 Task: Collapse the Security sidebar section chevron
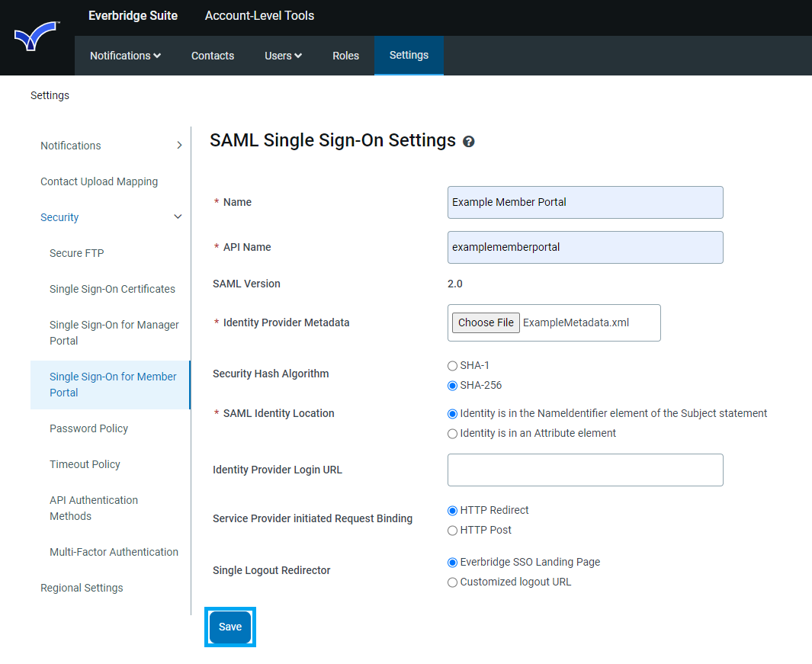(178, 217)
